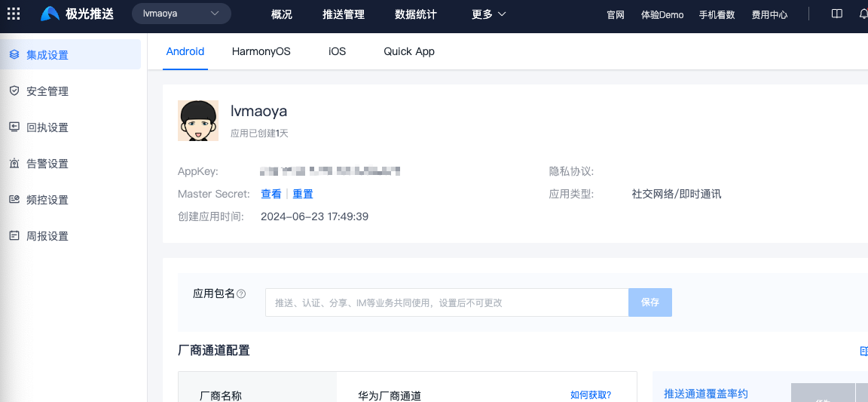Screen dimensions: 868x402
Task: Open the documentation book icon
Action: click(836, 14)
